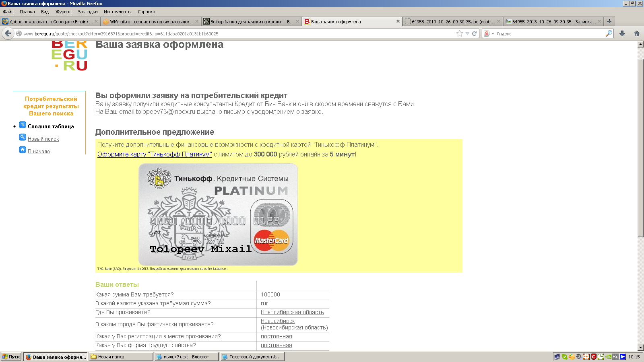Click the scrollbar down arrow
This screenshot has width=644, height=362.
click(x=641, y=348)
